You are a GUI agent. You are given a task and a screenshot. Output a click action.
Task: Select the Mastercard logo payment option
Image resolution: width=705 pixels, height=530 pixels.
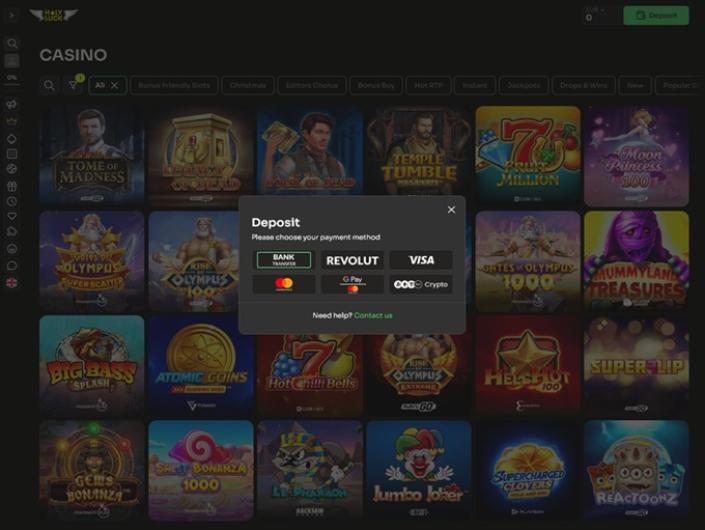pos(284,284)
